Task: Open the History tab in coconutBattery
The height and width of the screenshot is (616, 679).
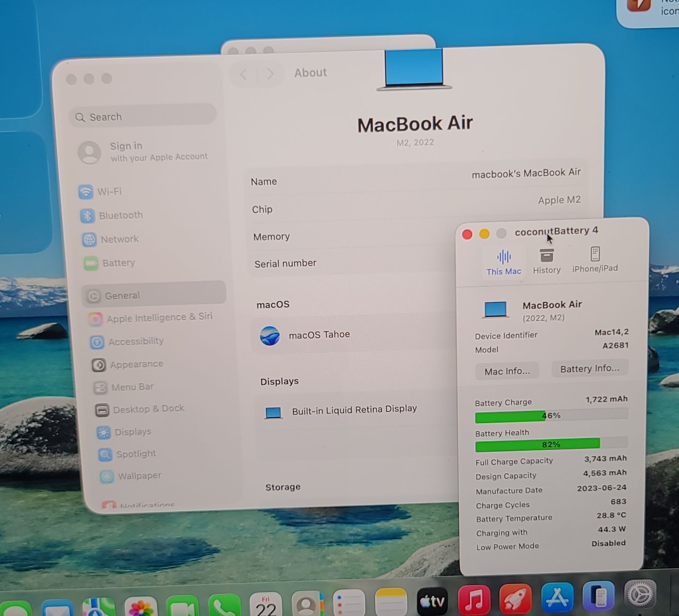Action: coord(546,261)
